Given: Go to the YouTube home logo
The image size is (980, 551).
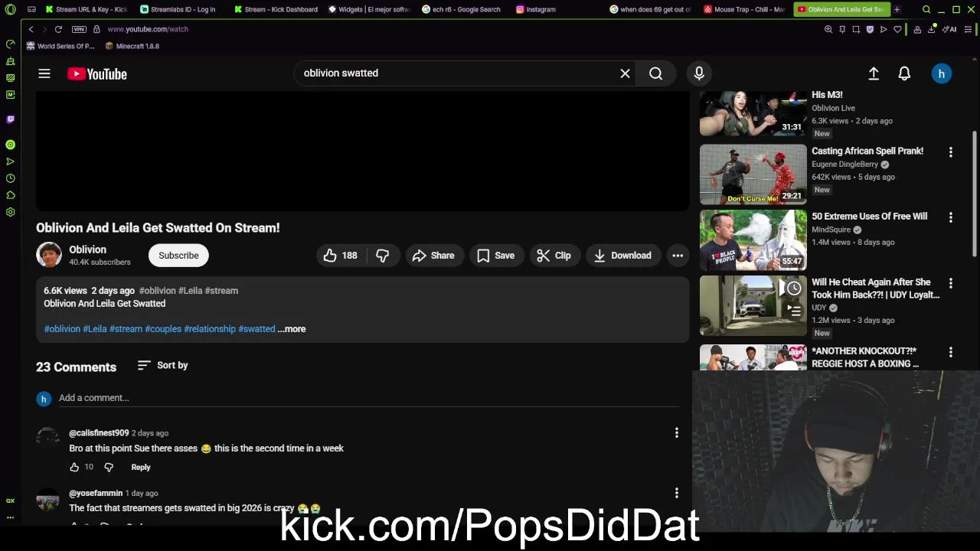Looking at the screenshot, I should (x=96, y=73).
